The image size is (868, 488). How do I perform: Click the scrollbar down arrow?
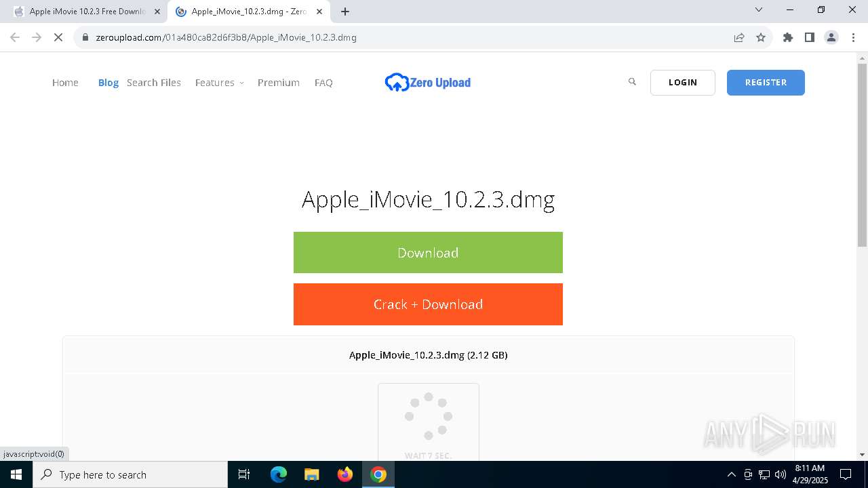[862, 455]
